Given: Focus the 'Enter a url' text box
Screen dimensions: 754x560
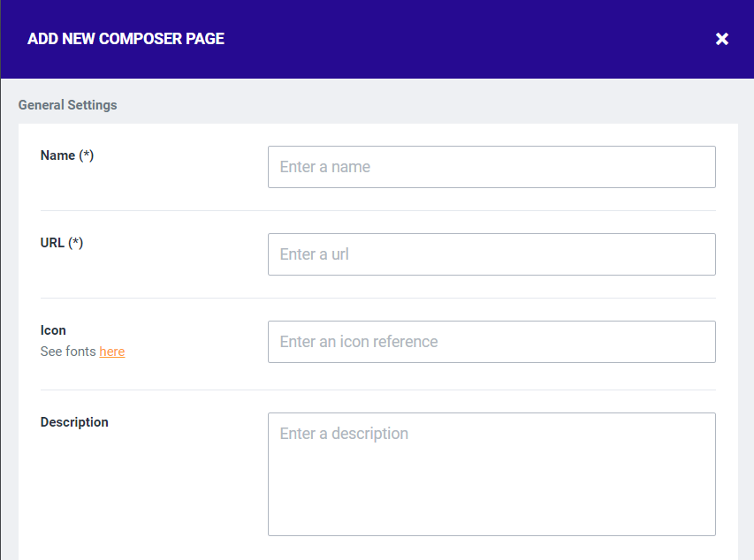Looking at the screenshot, I should pos(491,254).
